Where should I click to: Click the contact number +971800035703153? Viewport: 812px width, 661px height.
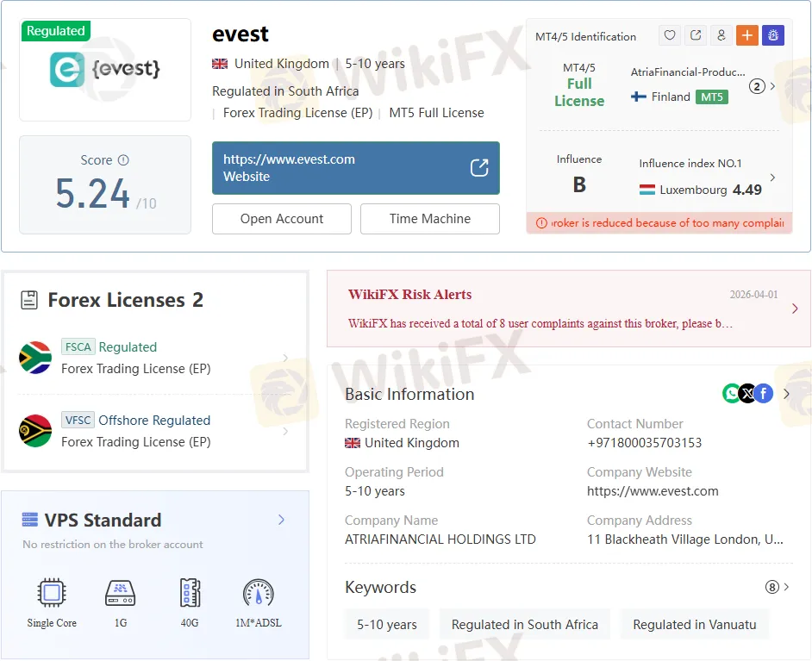[x=644, y=443]
